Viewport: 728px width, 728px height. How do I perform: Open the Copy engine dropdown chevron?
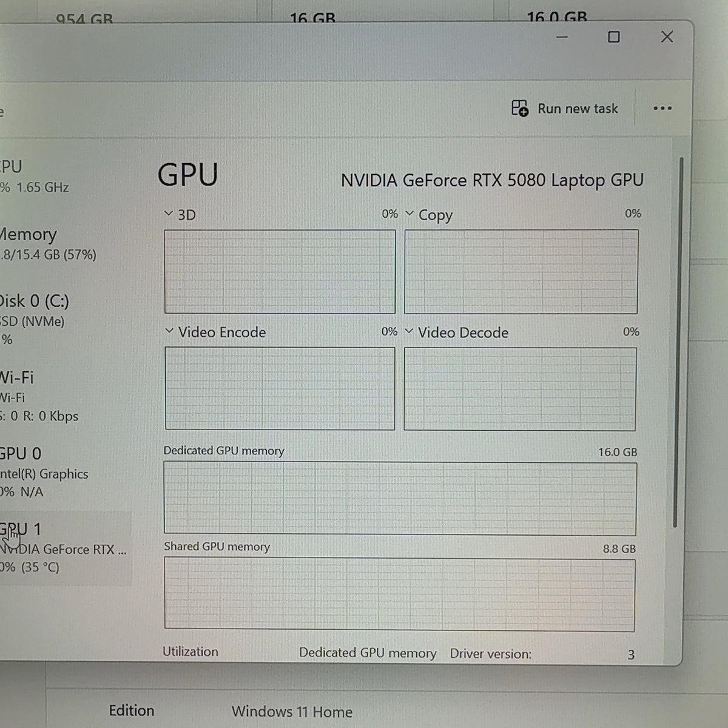409,214
